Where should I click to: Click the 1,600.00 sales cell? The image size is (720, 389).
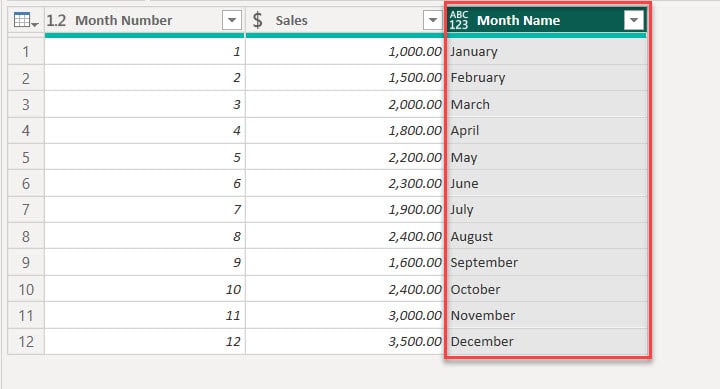point(345,263)
